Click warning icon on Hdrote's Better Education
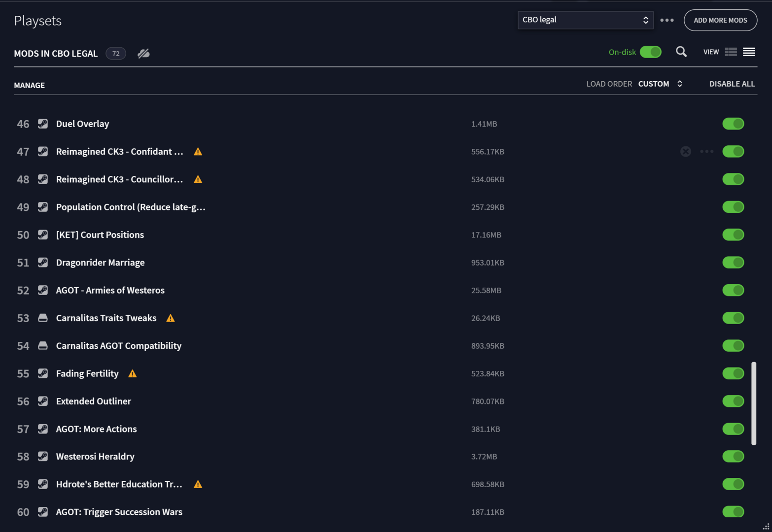Viewport: 772px width, 532px height. coord(198,485)
